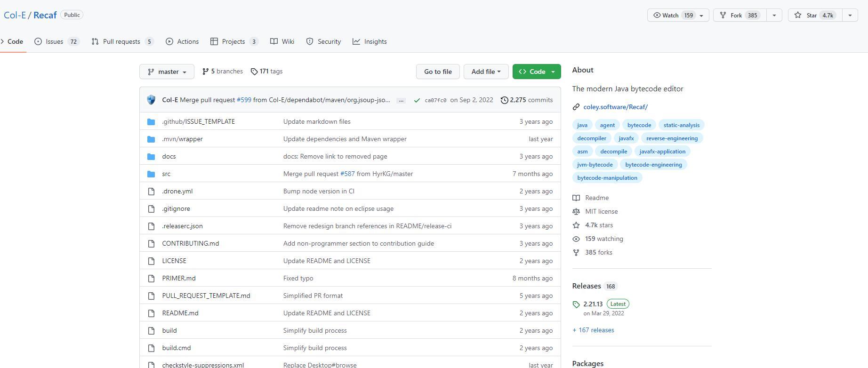
Task: Click the file icon next to build.cmd
Action: [x=151, y=348]
